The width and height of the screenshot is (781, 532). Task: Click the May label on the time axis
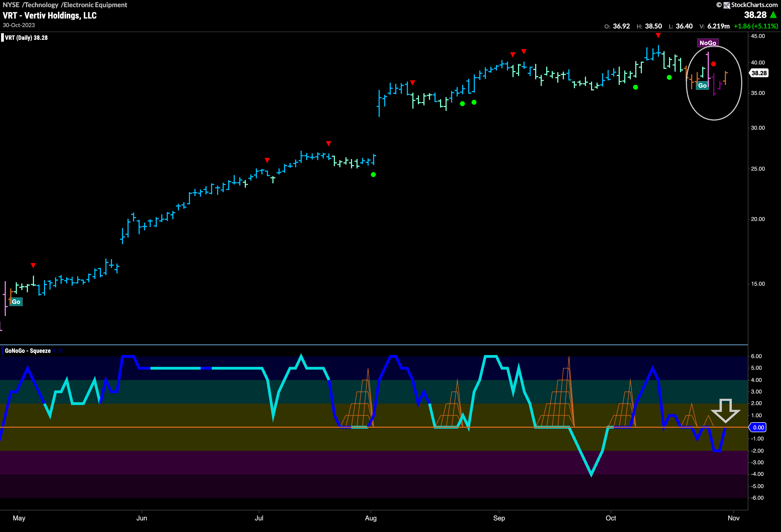(19, 518)
